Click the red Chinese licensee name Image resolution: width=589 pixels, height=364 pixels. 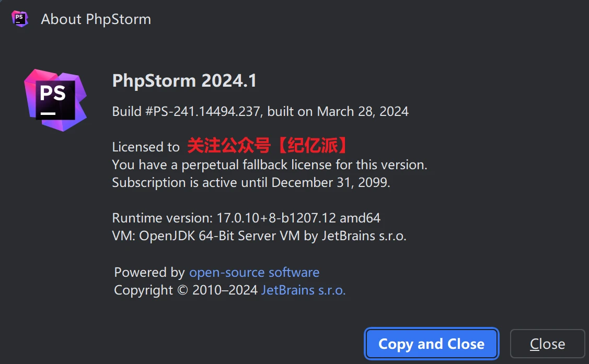(267, 146)
